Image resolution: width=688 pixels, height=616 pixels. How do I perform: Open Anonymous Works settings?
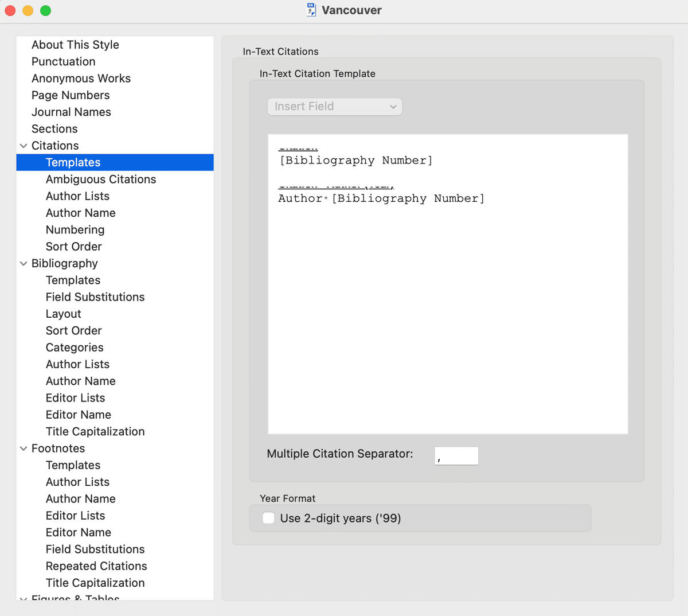[x=81, y=79]
